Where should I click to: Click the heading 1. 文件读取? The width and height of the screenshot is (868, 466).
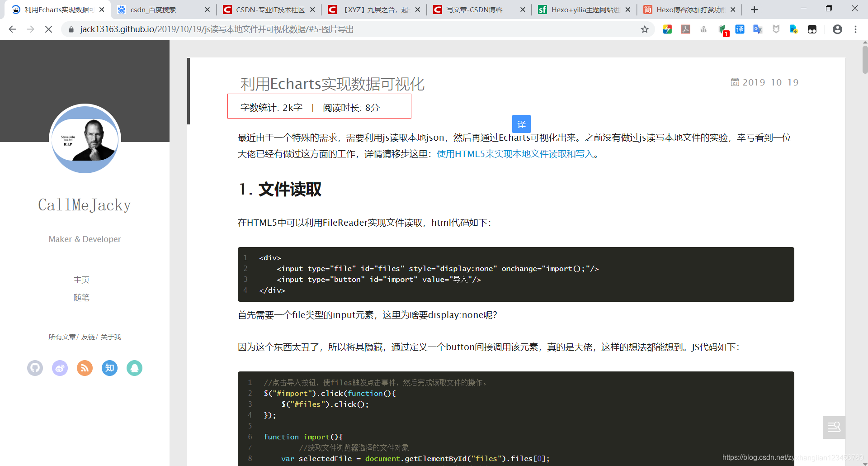pos(280,190)
